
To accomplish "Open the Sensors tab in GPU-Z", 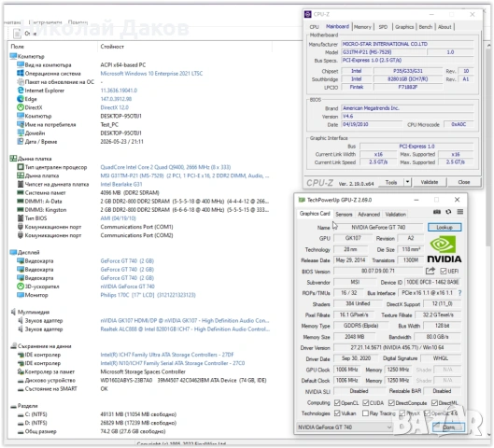I will tap(344, 214).
